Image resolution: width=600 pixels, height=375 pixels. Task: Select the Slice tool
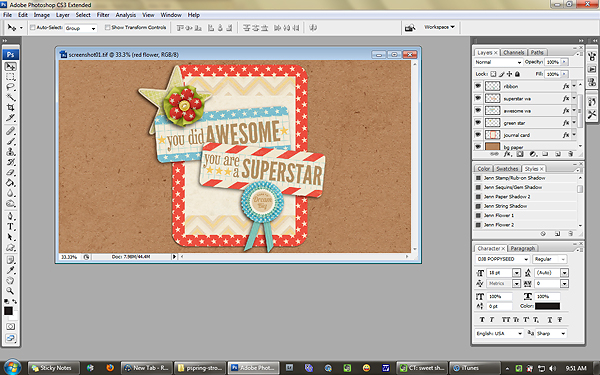[10, 118]
